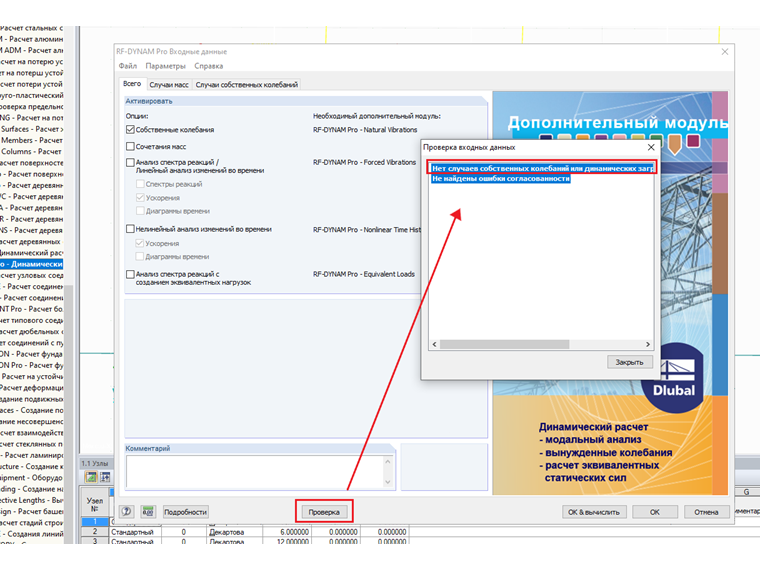The height and width of the screenshot is (570, 760).
Task: Select tree item 'Columns - Расчет'
Action: point(32,151)
